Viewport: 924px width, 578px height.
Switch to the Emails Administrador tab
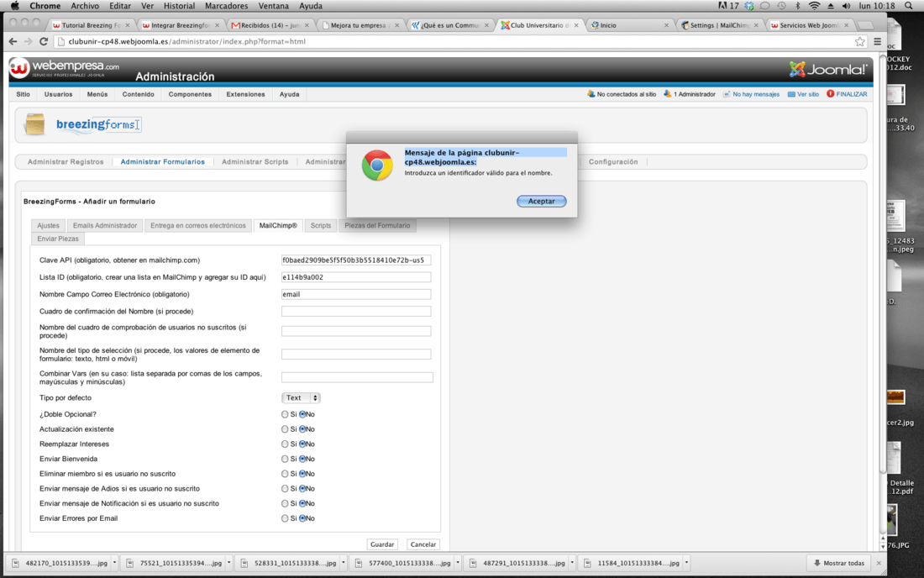pyautogui.click(x=105, y=226)
